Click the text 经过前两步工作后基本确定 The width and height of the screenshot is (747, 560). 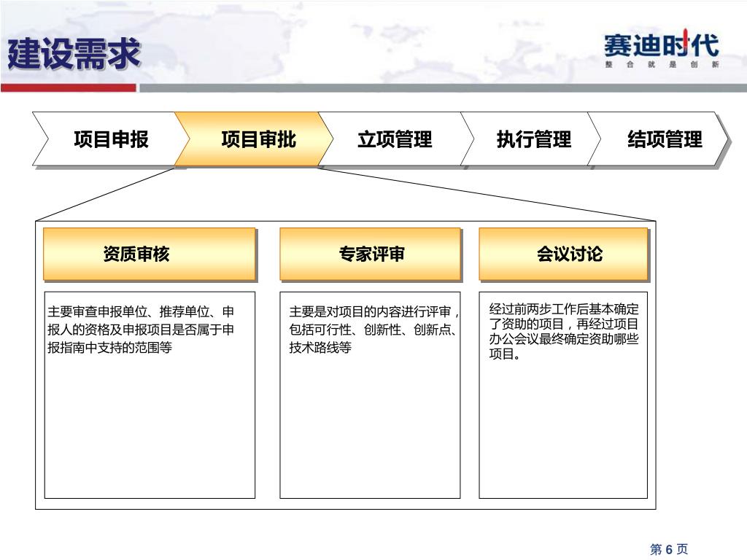pyautogui.click(x=564, y=309)
